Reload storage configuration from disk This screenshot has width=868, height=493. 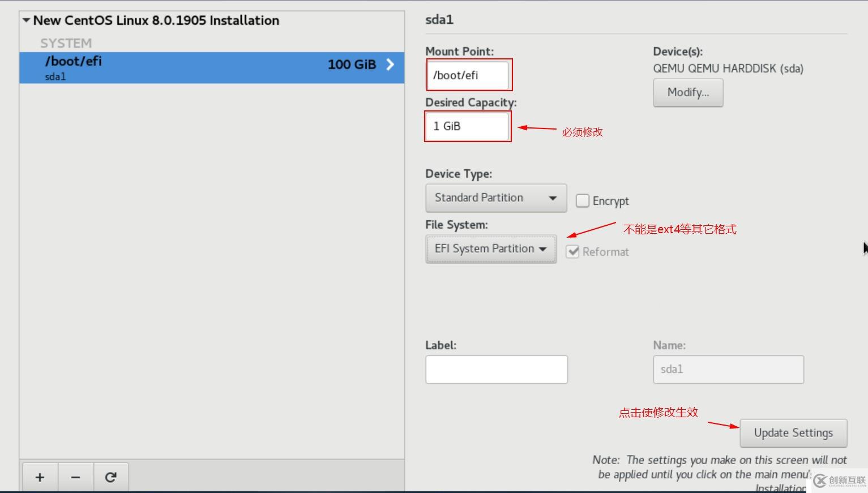click(x=111, y=477)
